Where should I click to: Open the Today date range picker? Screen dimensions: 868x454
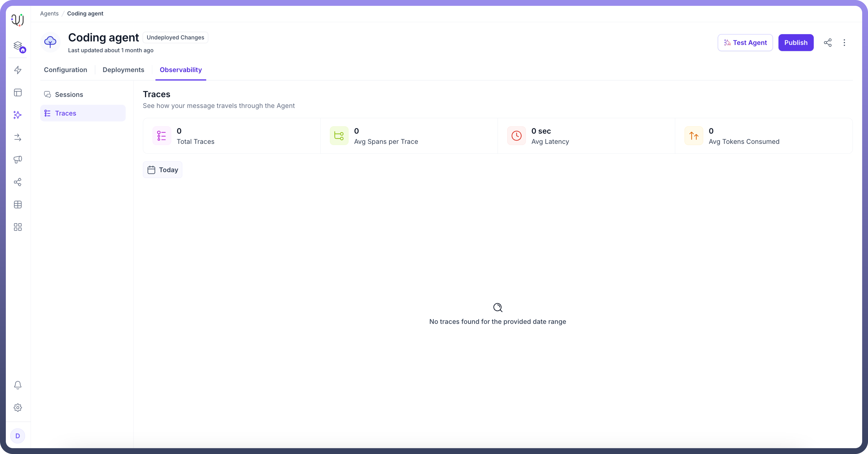[162, 170]
